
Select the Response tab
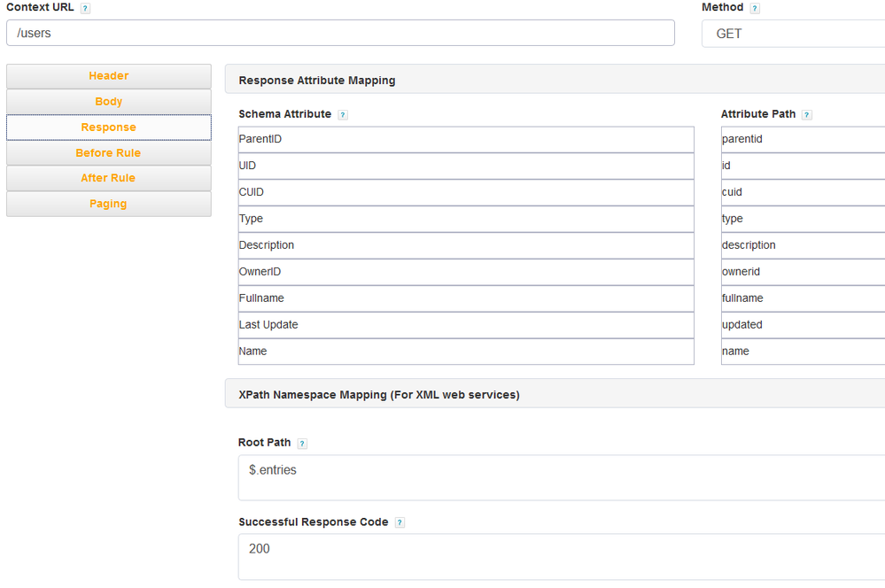coord(109,128)
